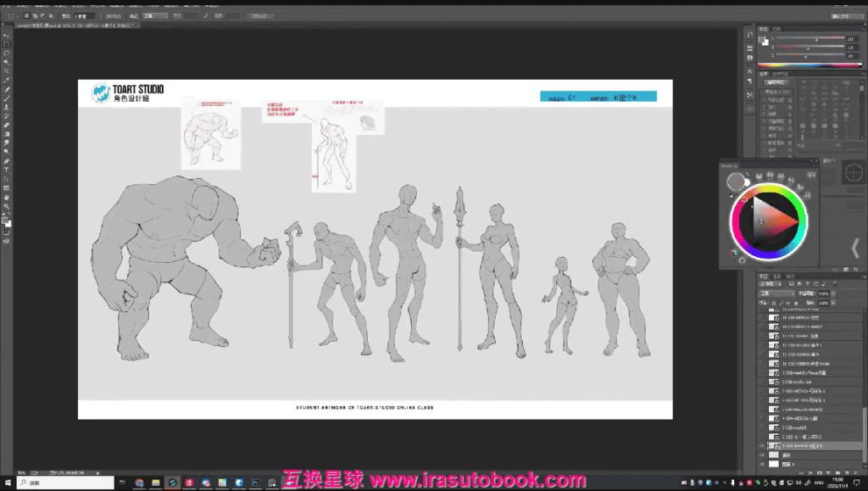Toggle visibility of the bottom-most layer

click(762, 464)
